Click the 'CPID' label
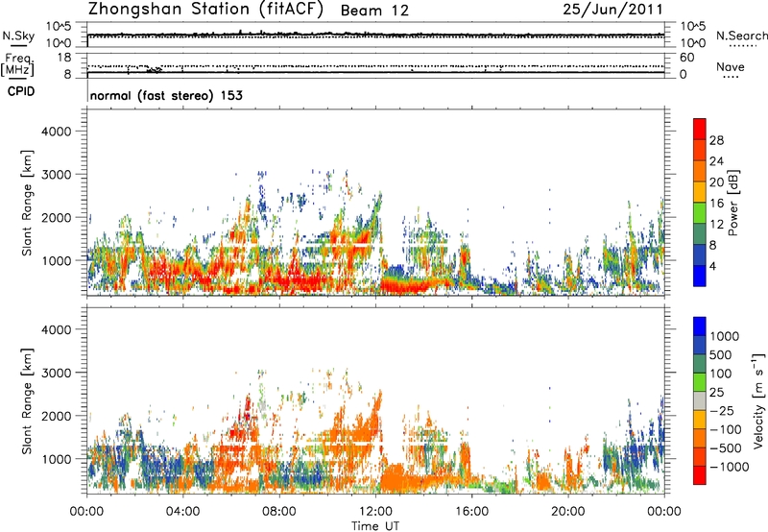Viewport: 768px width, 532px height. point(21,91)
